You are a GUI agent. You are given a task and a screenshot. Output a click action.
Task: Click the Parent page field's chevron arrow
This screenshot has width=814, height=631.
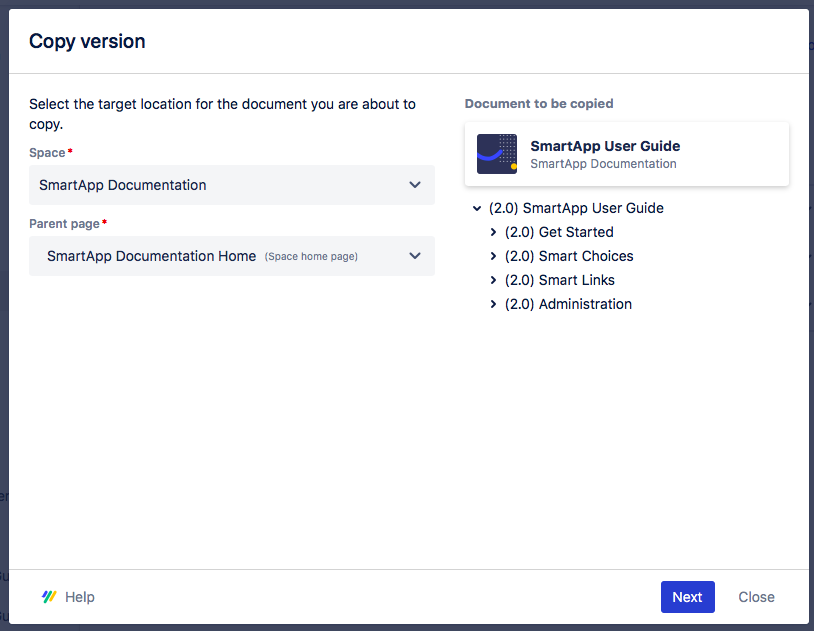tap(415, 256)
